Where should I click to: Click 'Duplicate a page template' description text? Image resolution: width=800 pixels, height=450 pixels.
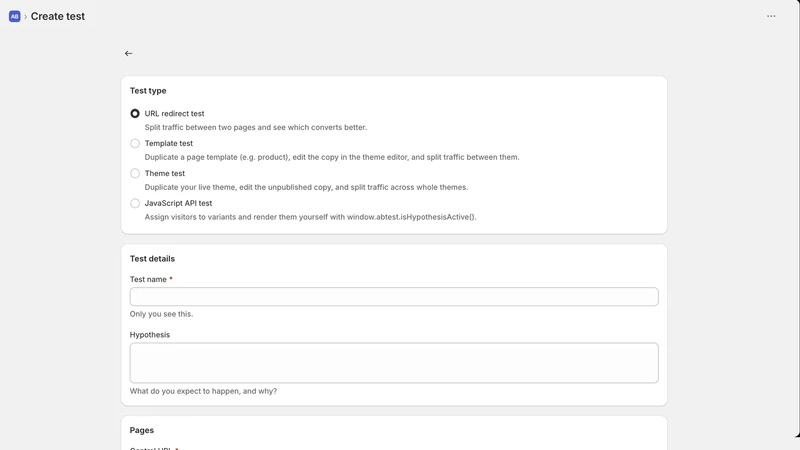tap(332, 157)
